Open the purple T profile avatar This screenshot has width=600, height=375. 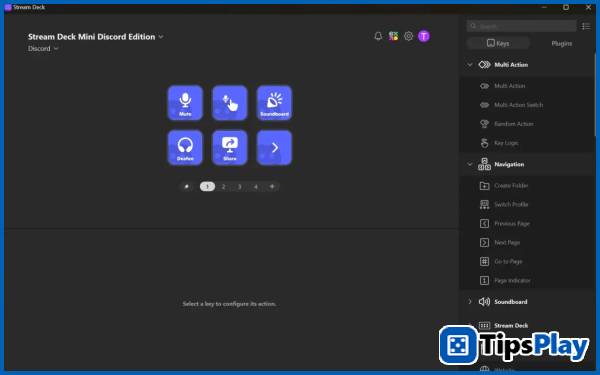coord(424,36)
